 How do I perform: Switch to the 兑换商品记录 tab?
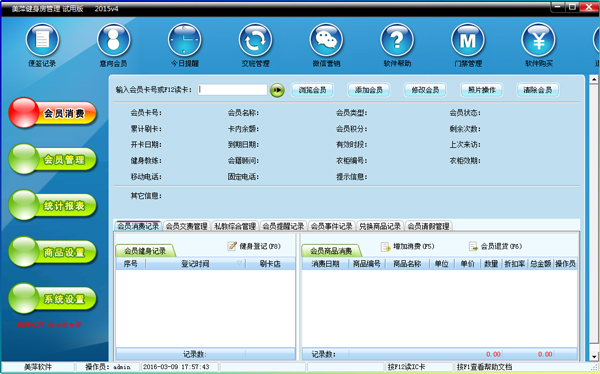click(380, 226)
